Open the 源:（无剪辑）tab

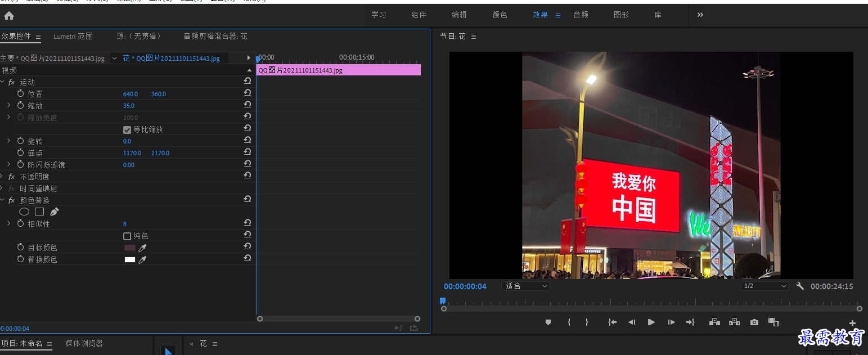click(138, 37)
